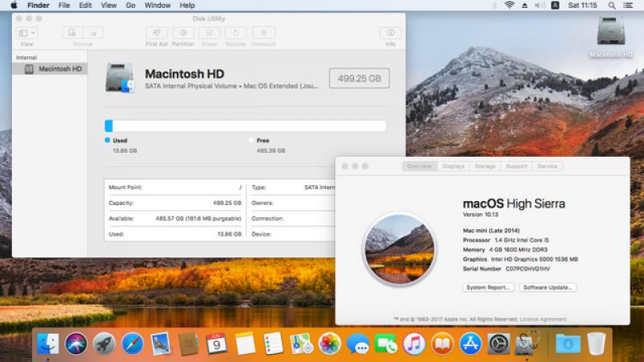The height and width of the screenshot is (362, 644).
Task: Open Maps from the Dock
Action: pos(301,344)
